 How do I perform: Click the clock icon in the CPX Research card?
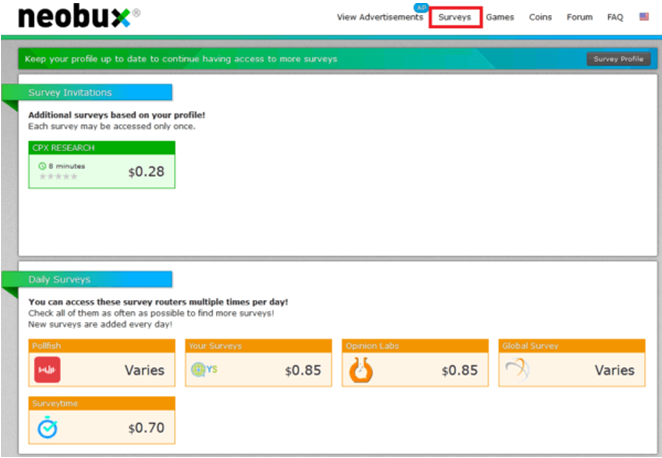click(42, 166)
